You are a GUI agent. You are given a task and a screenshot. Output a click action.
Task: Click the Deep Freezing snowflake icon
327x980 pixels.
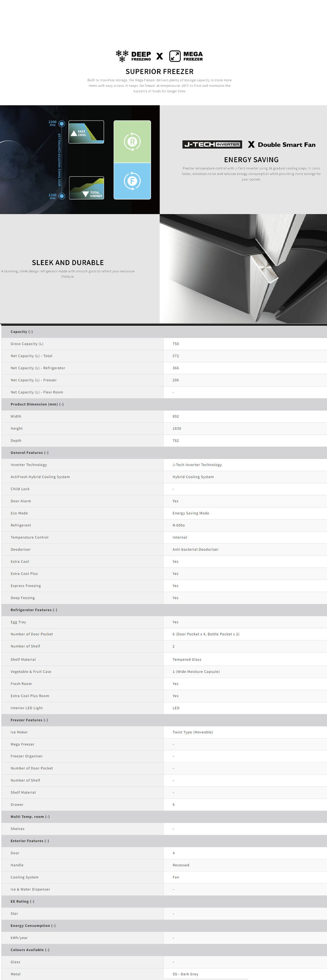(x=122, y=56)
